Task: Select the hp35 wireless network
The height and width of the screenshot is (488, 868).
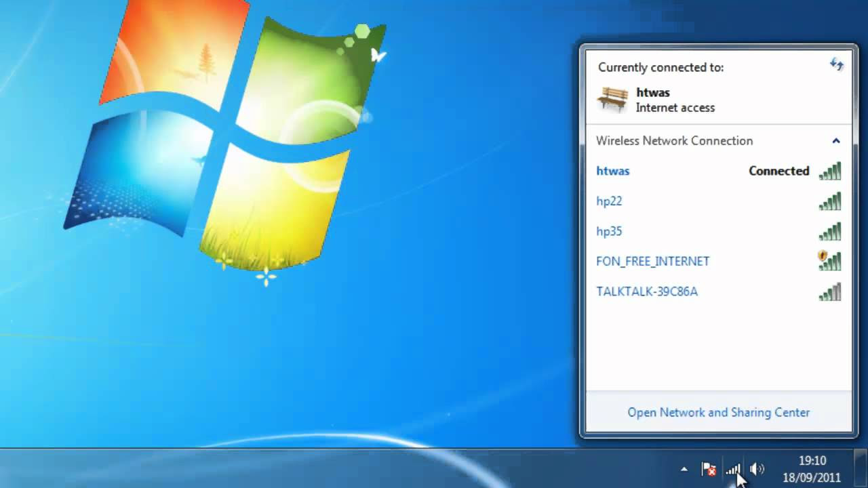Action: click(719, 231)
